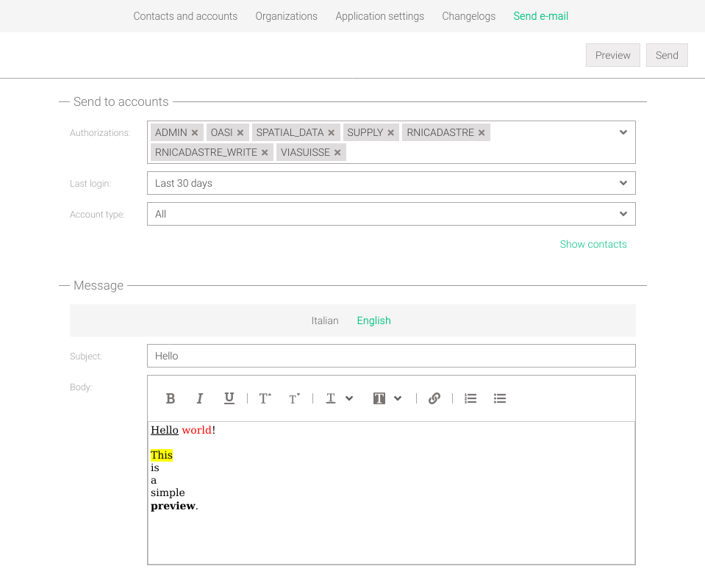Remove the SUPPLY authorization tag

click(x=390, y=132)
